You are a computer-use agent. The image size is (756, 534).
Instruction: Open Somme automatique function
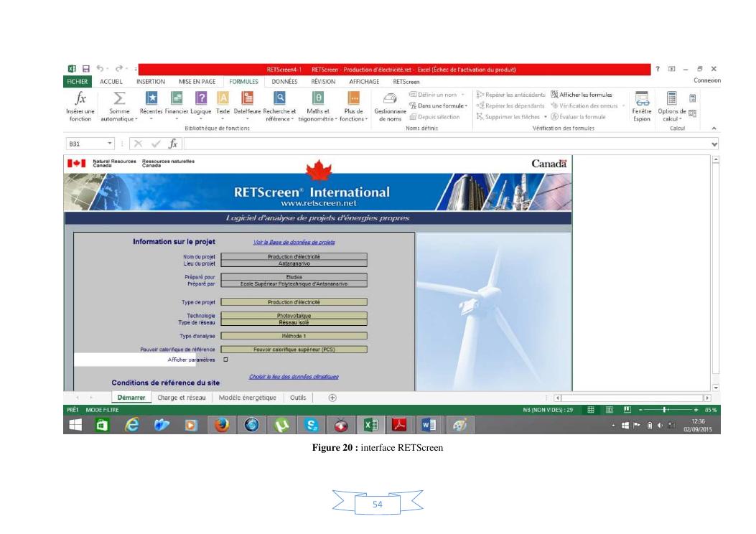point(119,99)
